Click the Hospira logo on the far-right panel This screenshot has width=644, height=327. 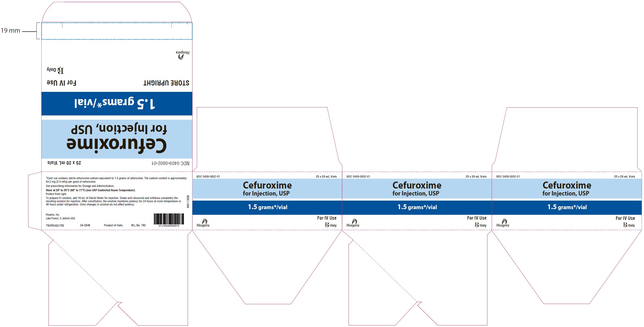[503, 223]
